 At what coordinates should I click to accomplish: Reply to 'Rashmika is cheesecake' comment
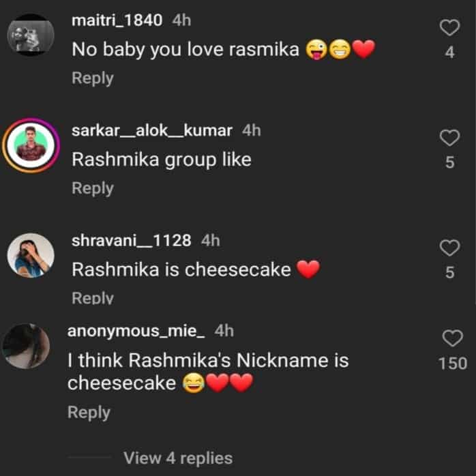[x=93, y=297]
